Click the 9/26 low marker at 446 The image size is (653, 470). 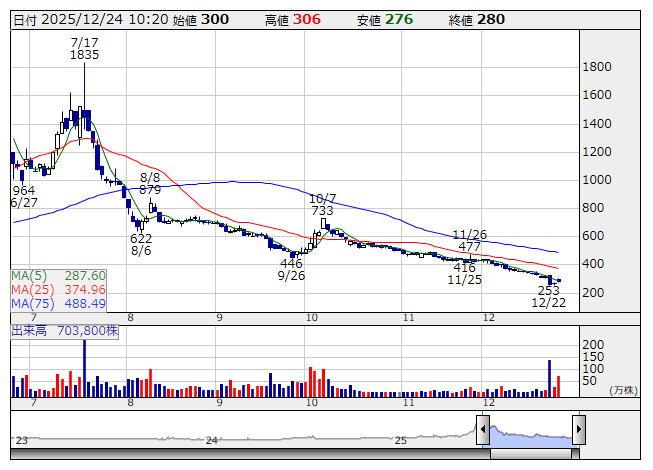[x=291, y=269]
